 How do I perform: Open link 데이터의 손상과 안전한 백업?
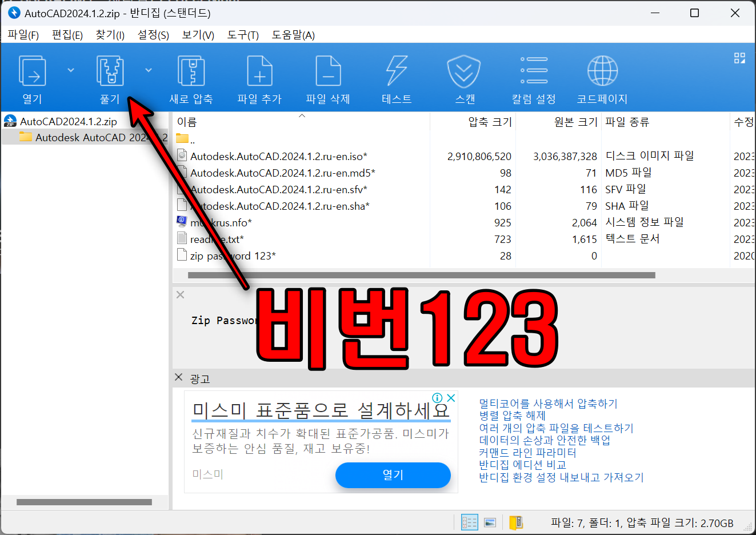(545, 440)
